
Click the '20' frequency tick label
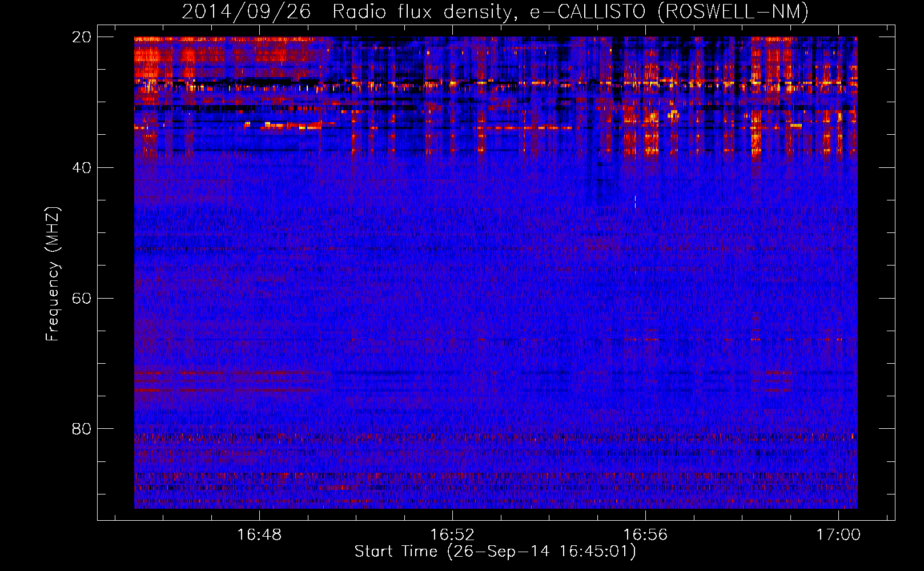point(82,37)
